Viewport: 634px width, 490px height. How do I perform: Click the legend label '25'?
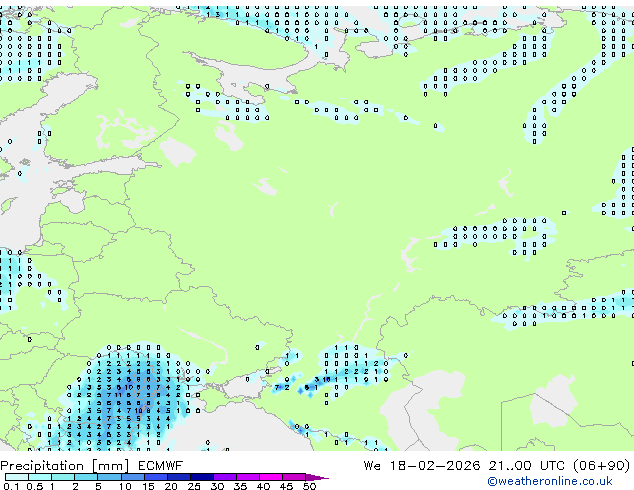pos(194,486)
